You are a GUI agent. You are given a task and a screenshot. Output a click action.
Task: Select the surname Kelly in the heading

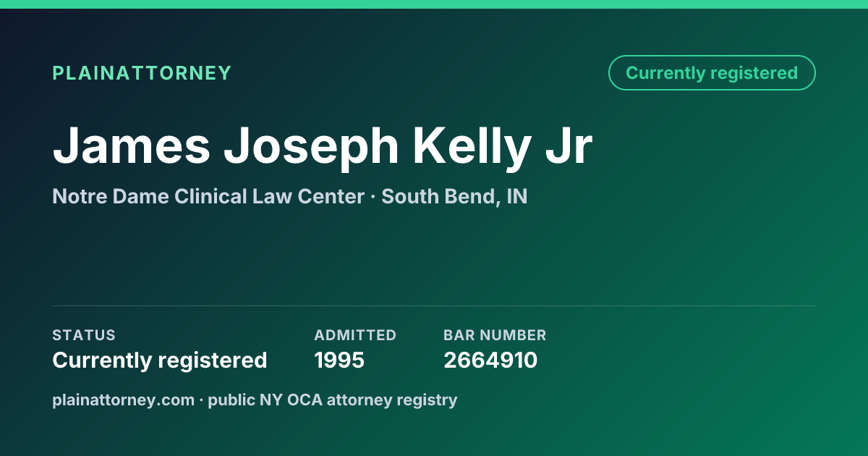pos(472,148)
